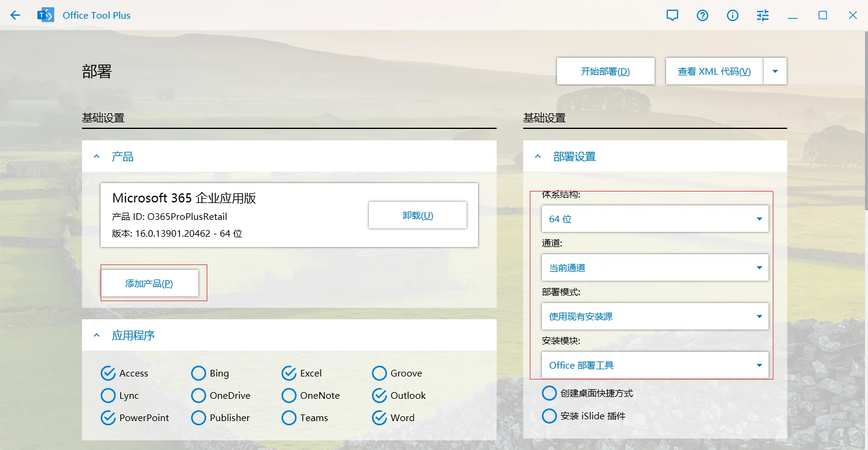Click the 卸载 button for Microsoft 365
868x450 pixels.
coord(418,215)
